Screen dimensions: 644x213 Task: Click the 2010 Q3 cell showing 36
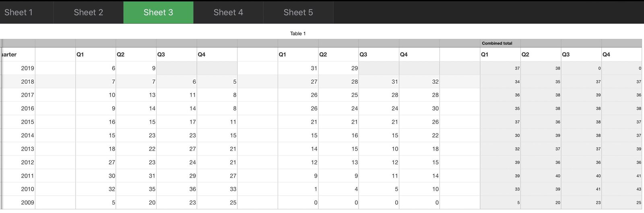coord(177,189)
